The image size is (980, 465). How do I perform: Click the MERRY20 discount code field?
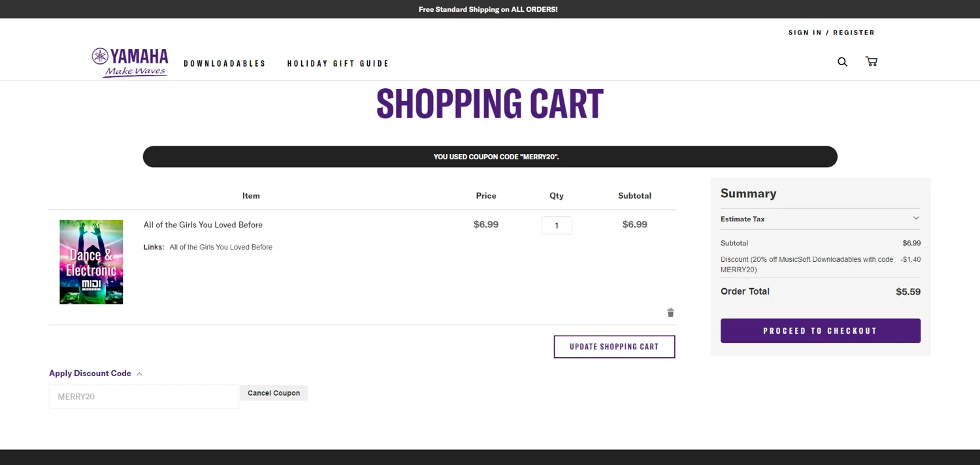point(144,396)
